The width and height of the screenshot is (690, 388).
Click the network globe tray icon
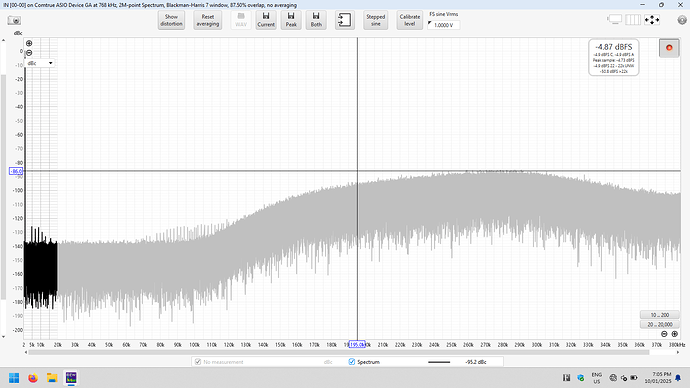pos(613,378)
